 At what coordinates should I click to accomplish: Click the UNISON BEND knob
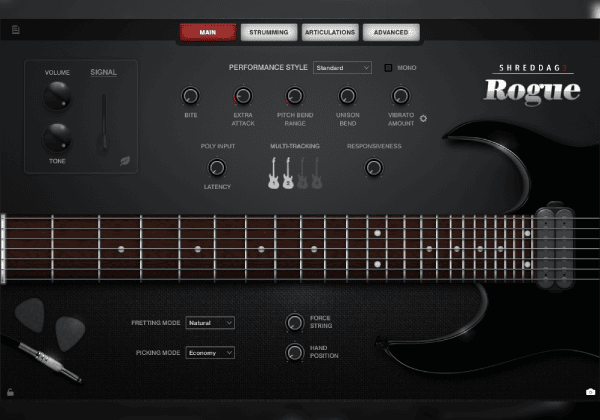click(x=347, y=96)
